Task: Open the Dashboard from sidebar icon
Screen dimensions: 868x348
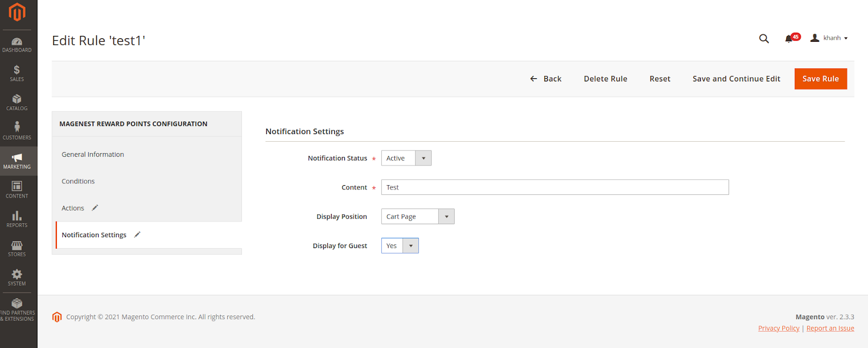Action: point(17,45)
